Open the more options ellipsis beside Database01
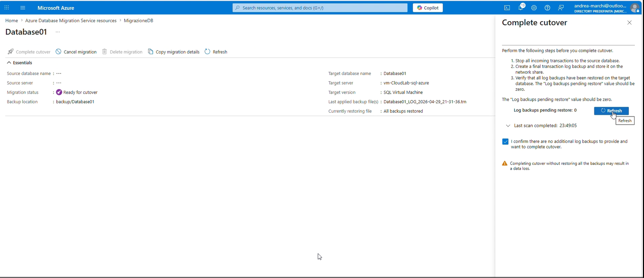 (x=58, y=32)
